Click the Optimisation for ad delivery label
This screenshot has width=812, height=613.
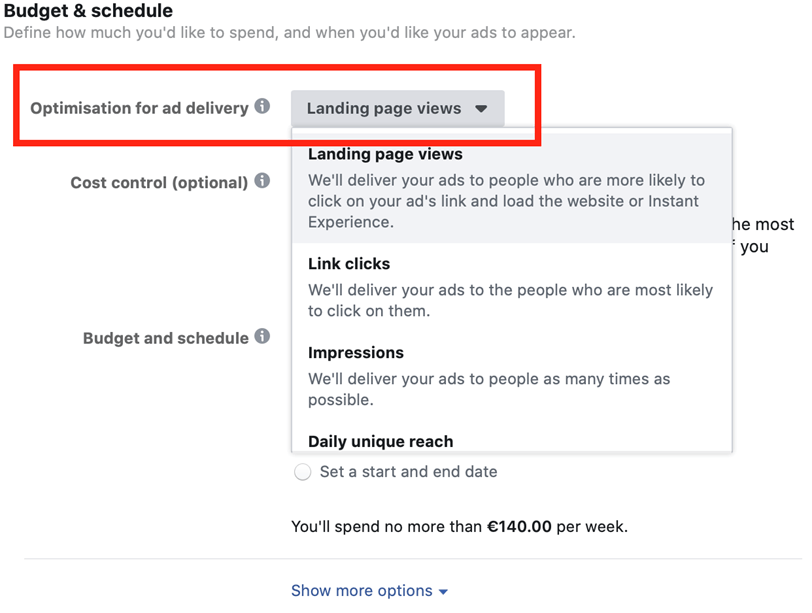click(x=139, y=108)
